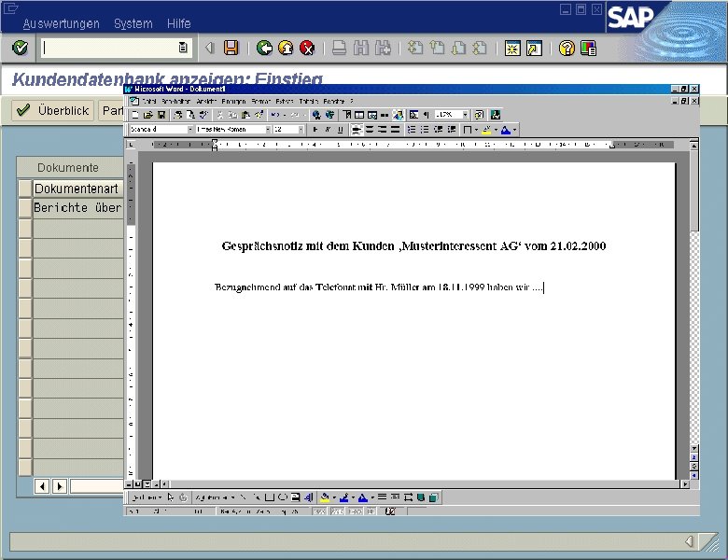
Task: Toggle Bold formatting in Word
Action: coord(315,130)
